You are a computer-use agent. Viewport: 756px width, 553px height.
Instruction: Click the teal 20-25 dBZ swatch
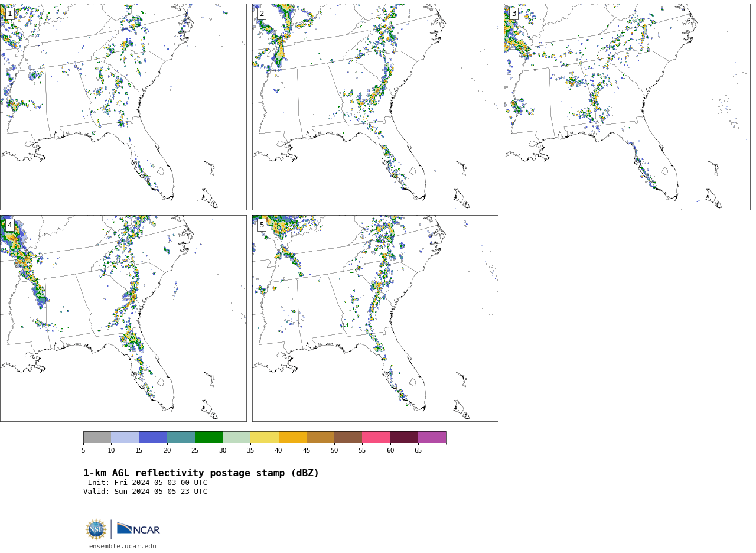tap(181, 437)
